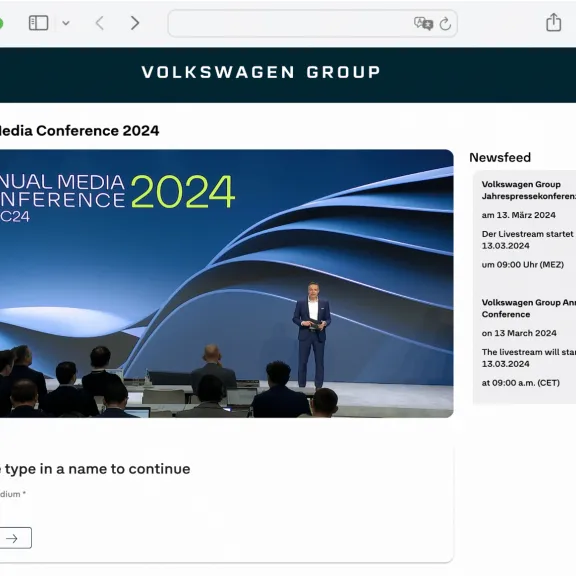Click the green window maximize button
Screen dimensions: 576x576
click(x=1, y=24)
